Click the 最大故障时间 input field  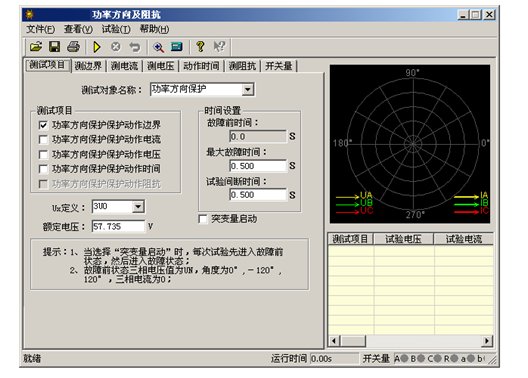[258, 166]
